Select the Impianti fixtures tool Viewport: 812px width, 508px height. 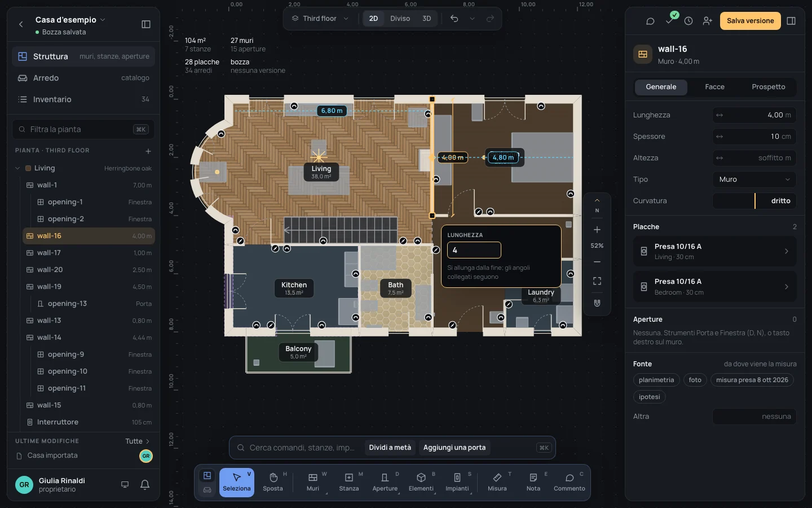coord(457,483)
